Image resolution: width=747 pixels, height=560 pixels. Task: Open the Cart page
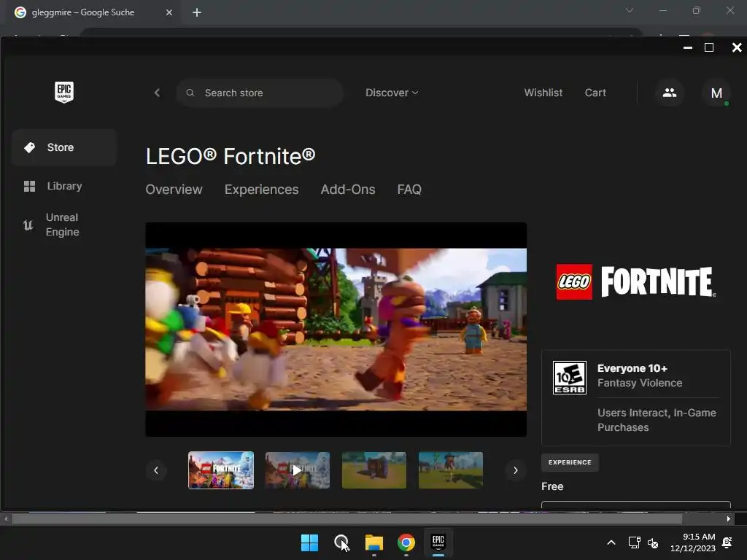(x=595, y=93)
